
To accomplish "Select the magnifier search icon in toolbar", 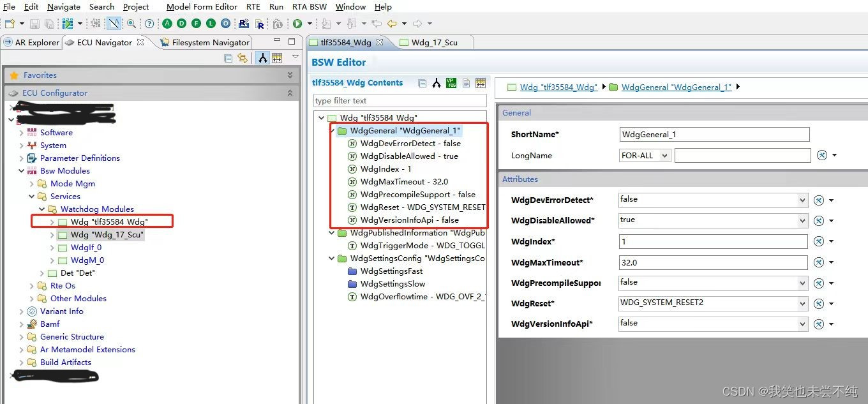I will 131,24.
